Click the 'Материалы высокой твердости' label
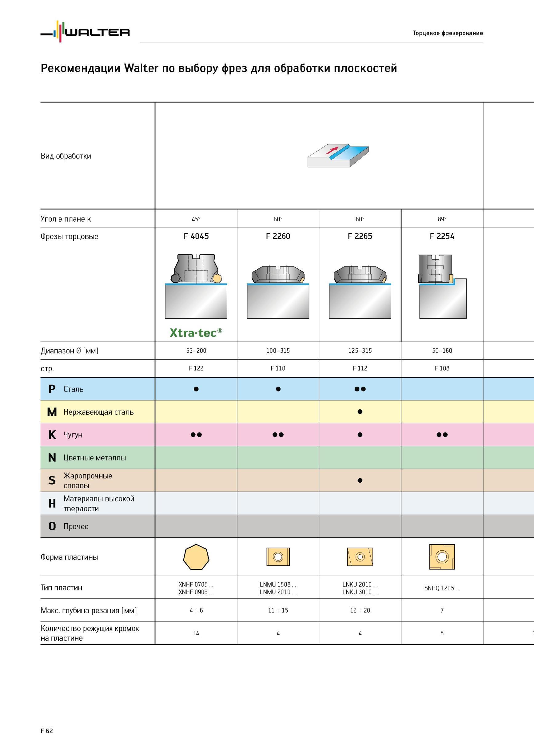Screen dimensions: 534x756 99,504
